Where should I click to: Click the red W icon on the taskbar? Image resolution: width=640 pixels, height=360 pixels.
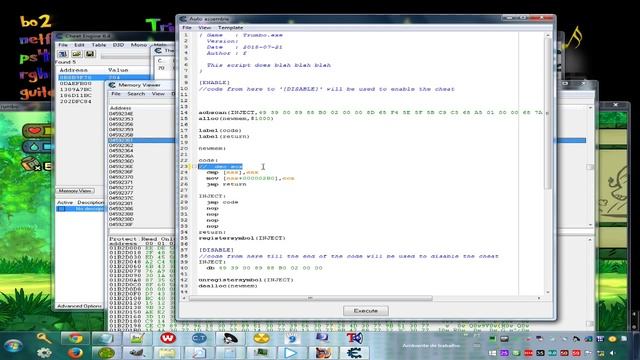point(168,338)
